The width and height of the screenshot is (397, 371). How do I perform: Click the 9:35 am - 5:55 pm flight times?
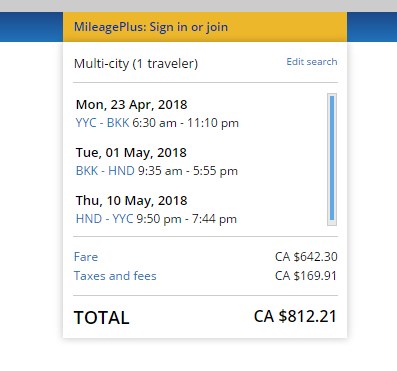188,171
